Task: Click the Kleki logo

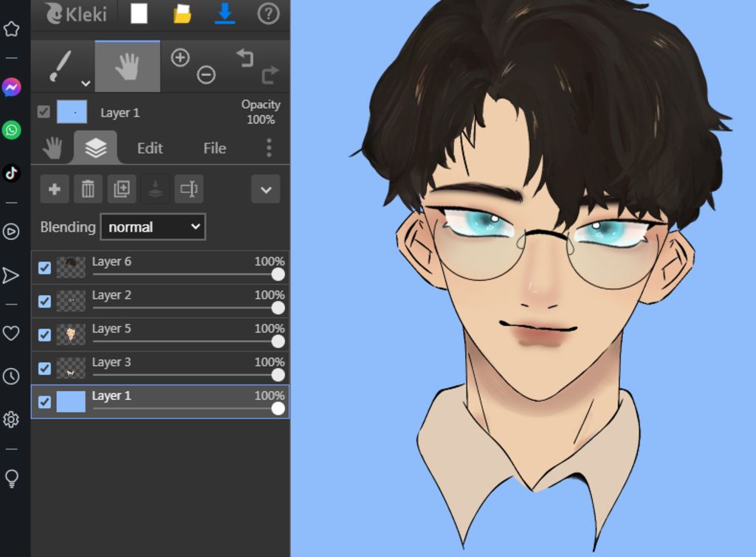Action: pos(76,13)
